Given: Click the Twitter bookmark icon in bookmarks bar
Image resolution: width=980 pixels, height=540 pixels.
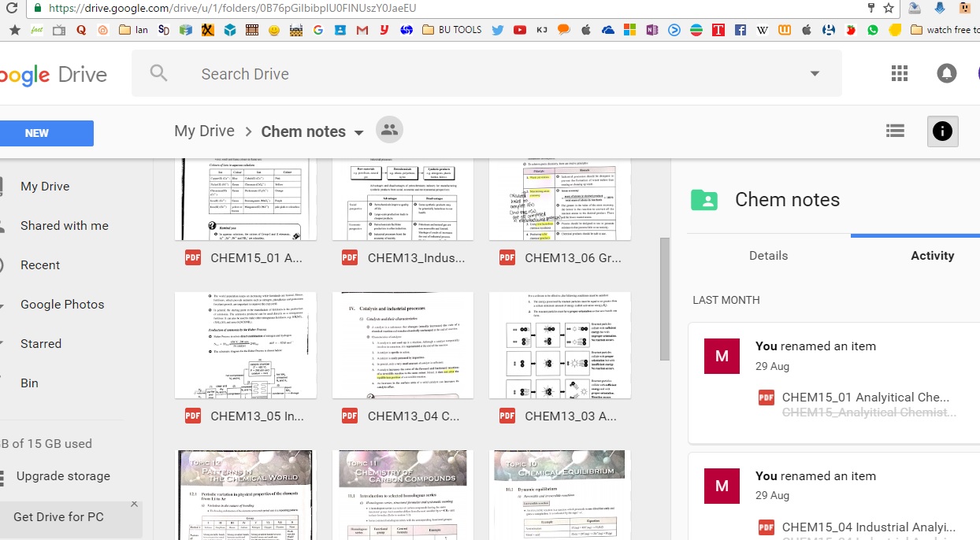Looking at the screenshot, I should coord(497,30).
